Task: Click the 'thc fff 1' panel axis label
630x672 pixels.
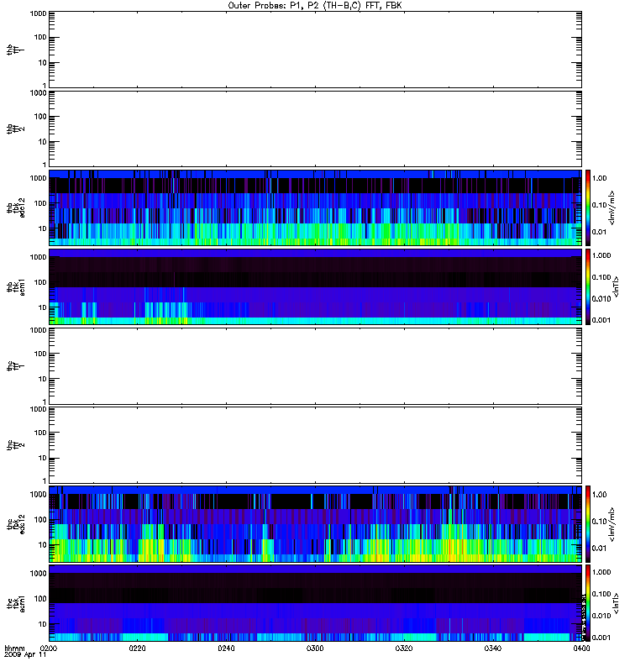Action: pyautogui.click(x=16, y=366)
